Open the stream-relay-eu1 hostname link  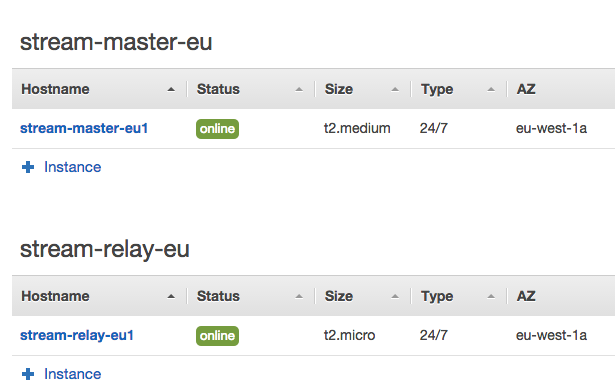click(x=77, y=335)
